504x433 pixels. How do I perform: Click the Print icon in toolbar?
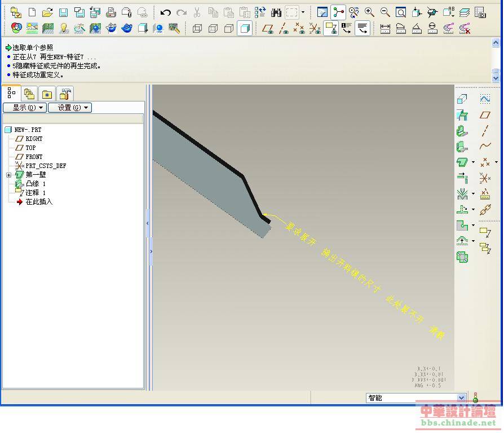pos(111,12)
